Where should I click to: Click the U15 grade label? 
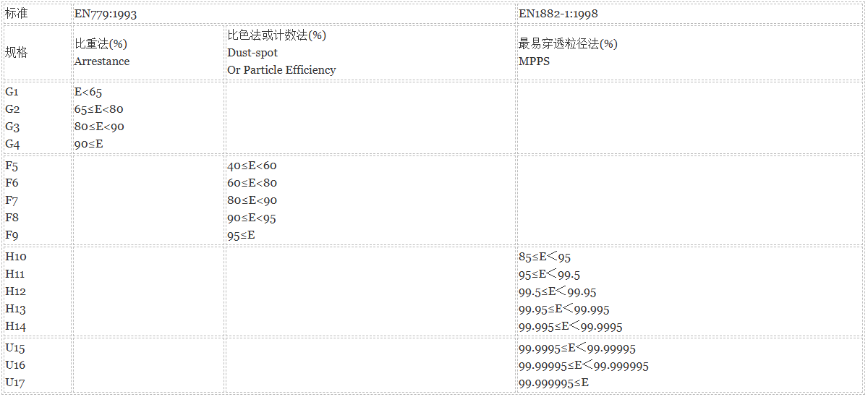[15, 348]
